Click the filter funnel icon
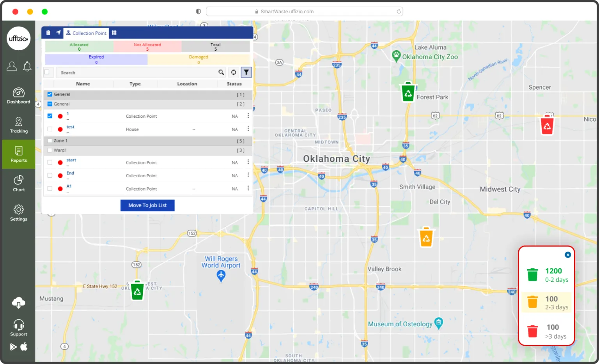This screenshot has width=599, height=364. [246, 72]
